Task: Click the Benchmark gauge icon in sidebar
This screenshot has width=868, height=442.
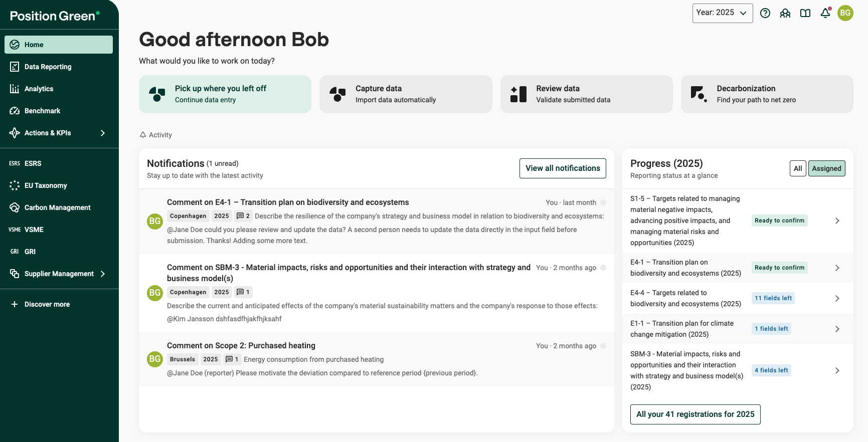Action: click(x=15, y=111)
